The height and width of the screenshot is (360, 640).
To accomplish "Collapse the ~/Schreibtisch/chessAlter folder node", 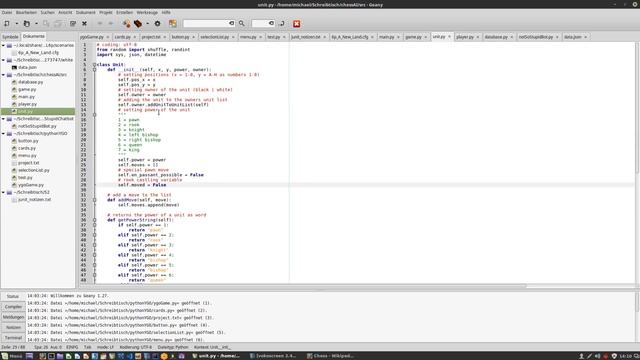I will click(x=4, y=75).
